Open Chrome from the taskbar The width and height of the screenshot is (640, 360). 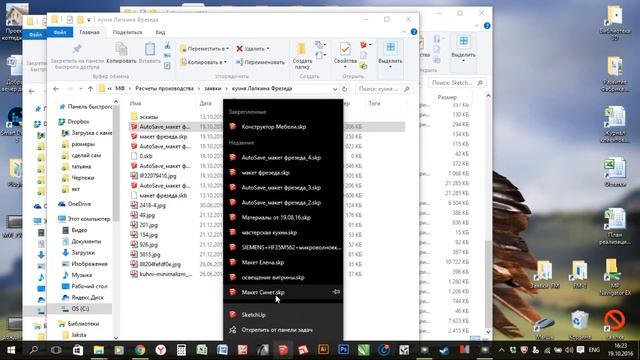coord(140,350)
